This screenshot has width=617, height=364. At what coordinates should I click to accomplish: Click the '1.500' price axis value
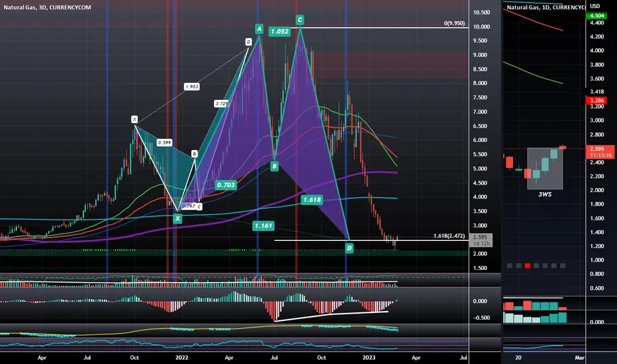click(x=480, y=269)
